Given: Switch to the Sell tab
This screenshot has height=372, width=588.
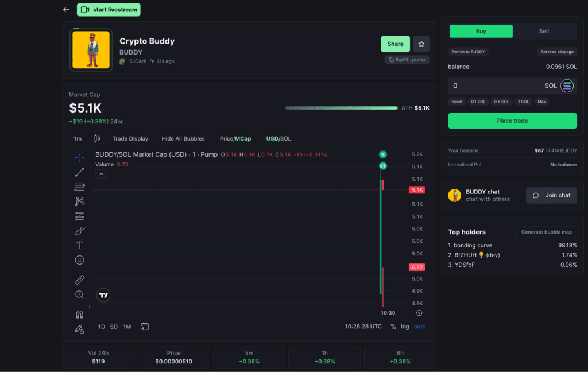Looking at the screenshot, I should pos(544,31).
